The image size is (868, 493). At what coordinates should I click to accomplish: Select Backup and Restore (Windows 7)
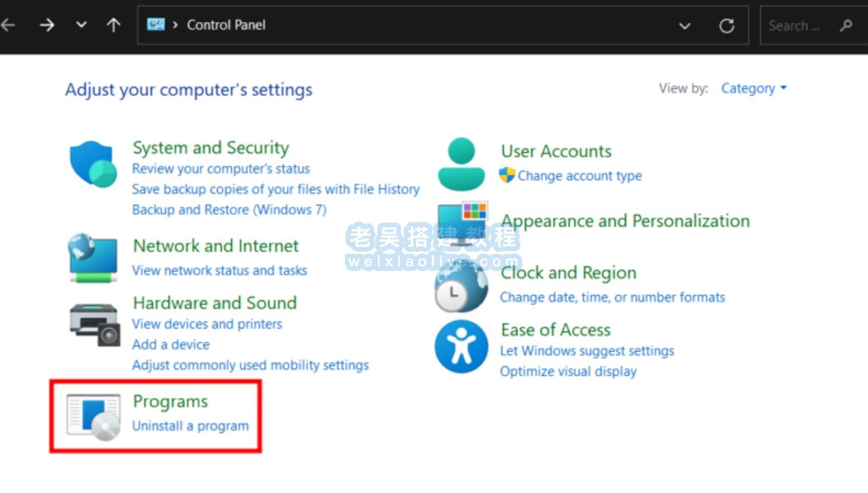pos(229,210)
